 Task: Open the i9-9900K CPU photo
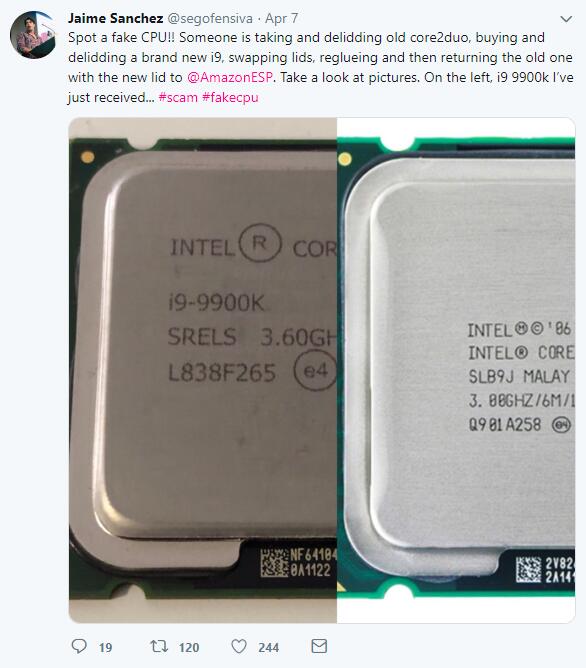[203, 370]
